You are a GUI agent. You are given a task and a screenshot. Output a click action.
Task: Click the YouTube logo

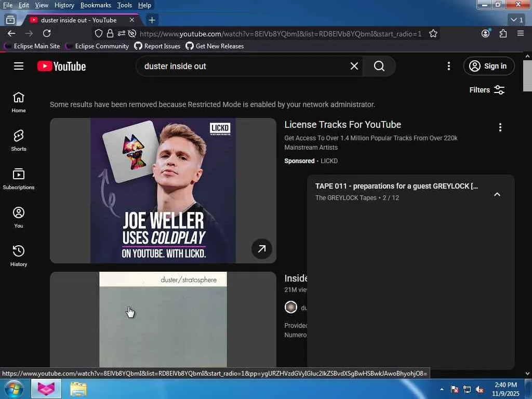61,66
